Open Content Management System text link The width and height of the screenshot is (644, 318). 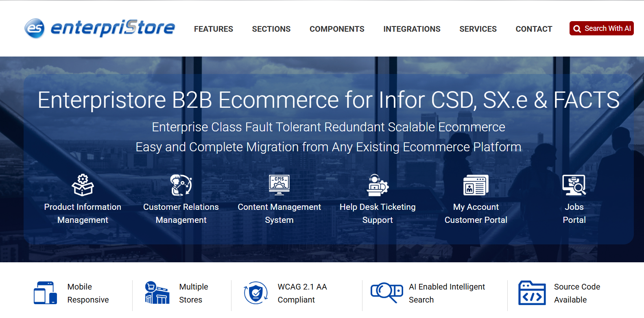279,213
